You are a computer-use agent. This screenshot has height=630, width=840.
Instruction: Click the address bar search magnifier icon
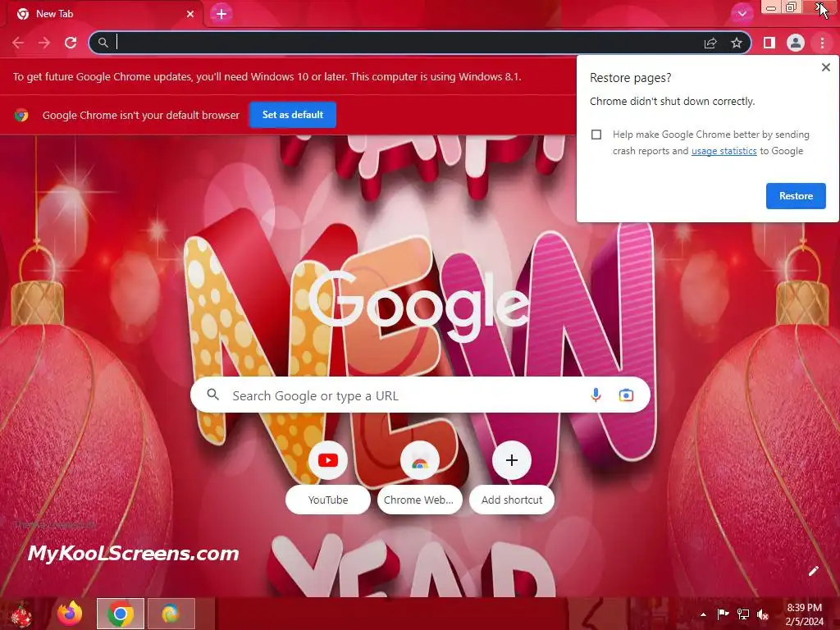coord(103,43)
